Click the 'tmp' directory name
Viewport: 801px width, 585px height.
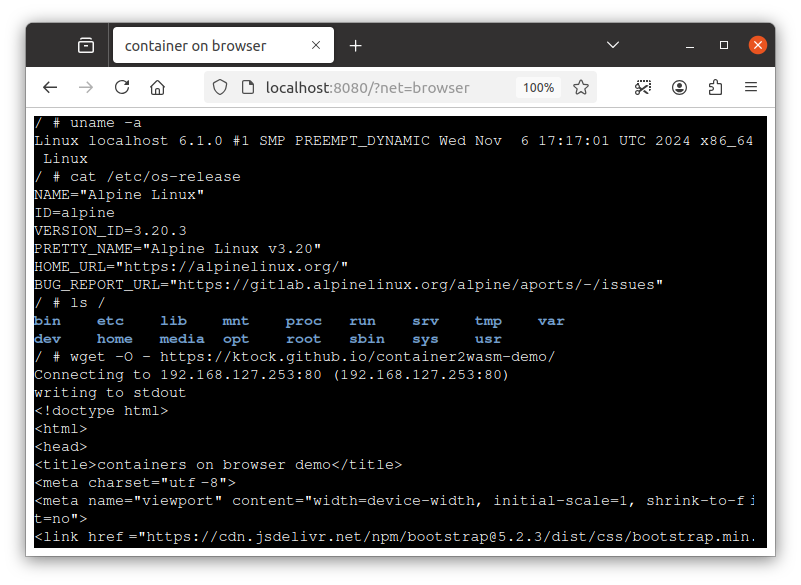point(488,321)
